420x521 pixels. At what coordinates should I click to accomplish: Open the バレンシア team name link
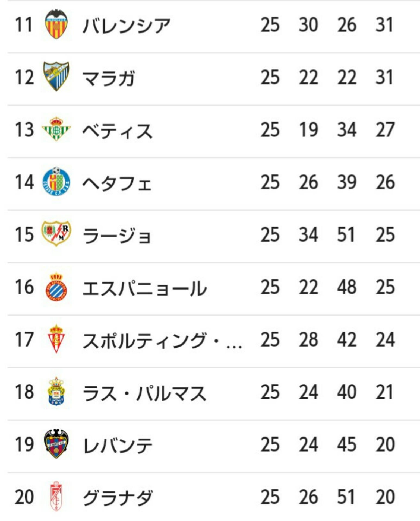127,26
